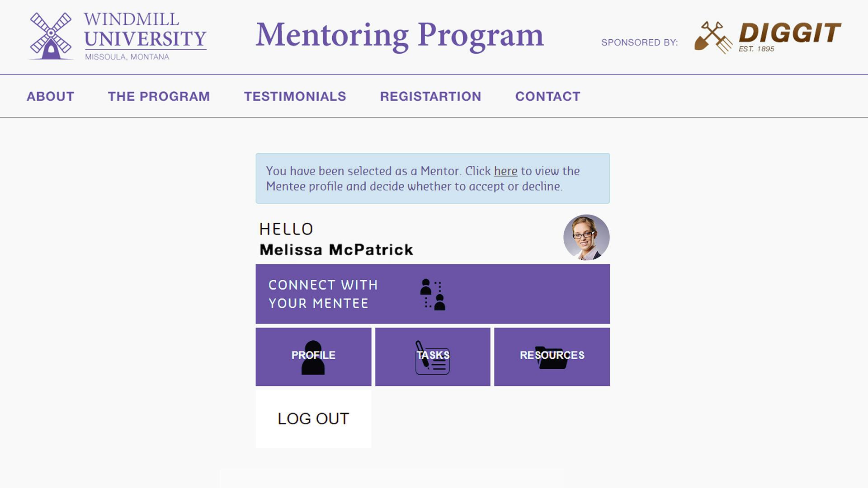Click LOG OUT to sign out
868x488 pixels.
tap(313, 419)
